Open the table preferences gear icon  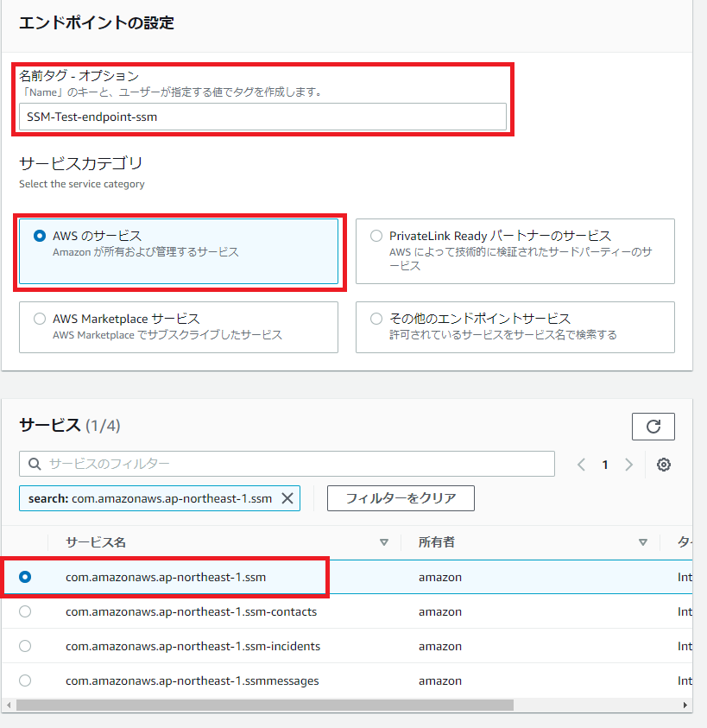point(663,465)
